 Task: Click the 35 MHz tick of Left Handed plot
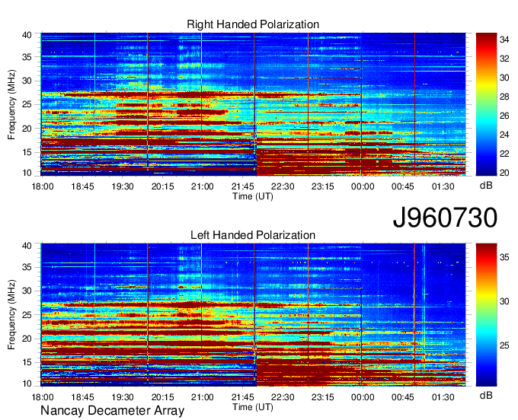point(27,267)
